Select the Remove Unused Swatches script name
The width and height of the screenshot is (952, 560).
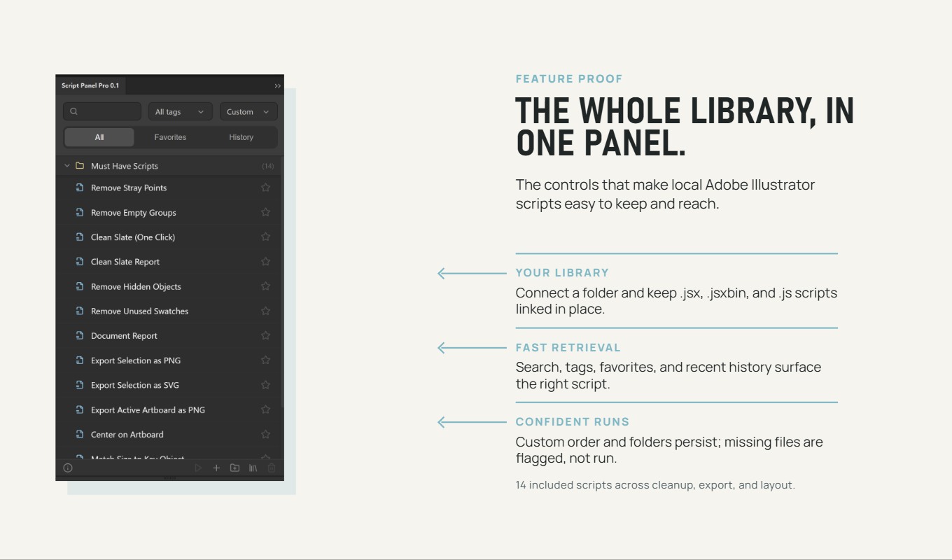[139, 311]
